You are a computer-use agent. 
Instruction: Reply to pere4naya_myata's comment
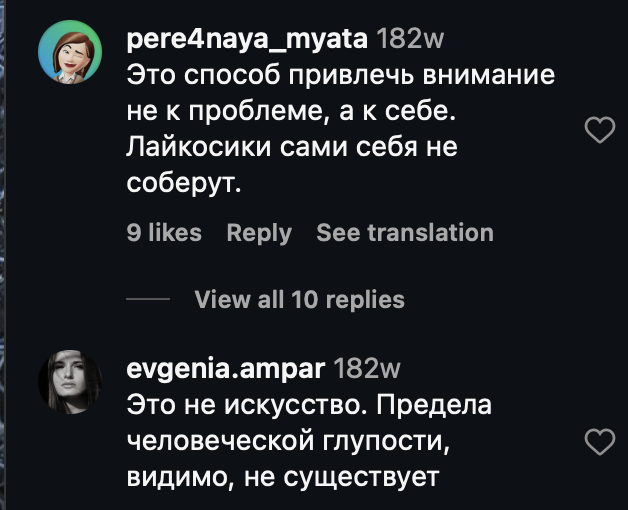[x=259, y=233]
